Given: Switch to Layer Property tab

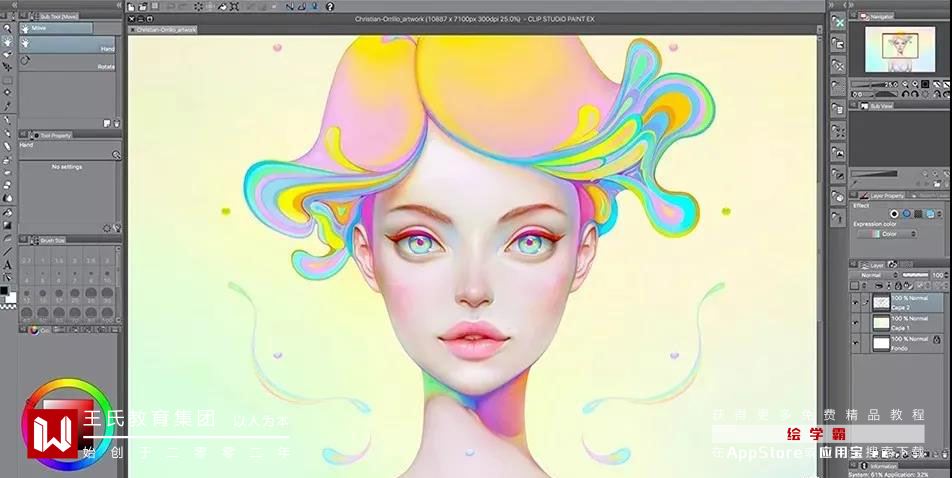Looking at the screenshot, I should pyautogui.click(x=884, y=196).
